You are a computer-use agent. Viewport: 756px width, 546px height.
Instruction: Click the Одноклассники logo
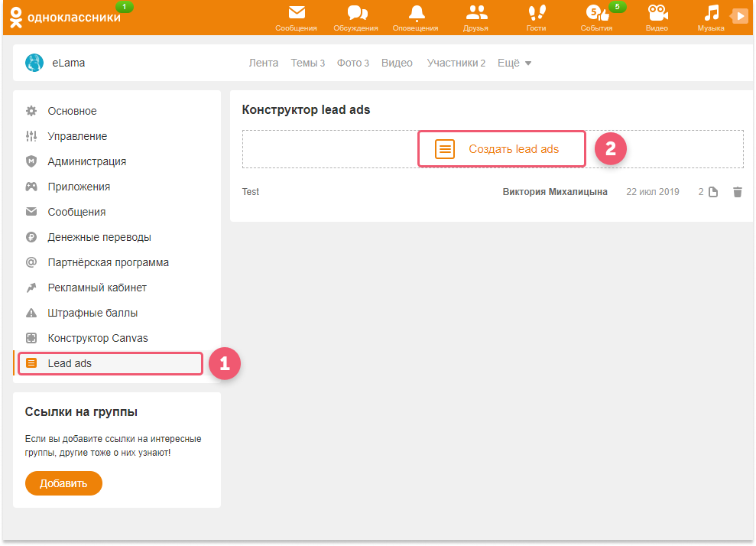[x=66, y=17]
